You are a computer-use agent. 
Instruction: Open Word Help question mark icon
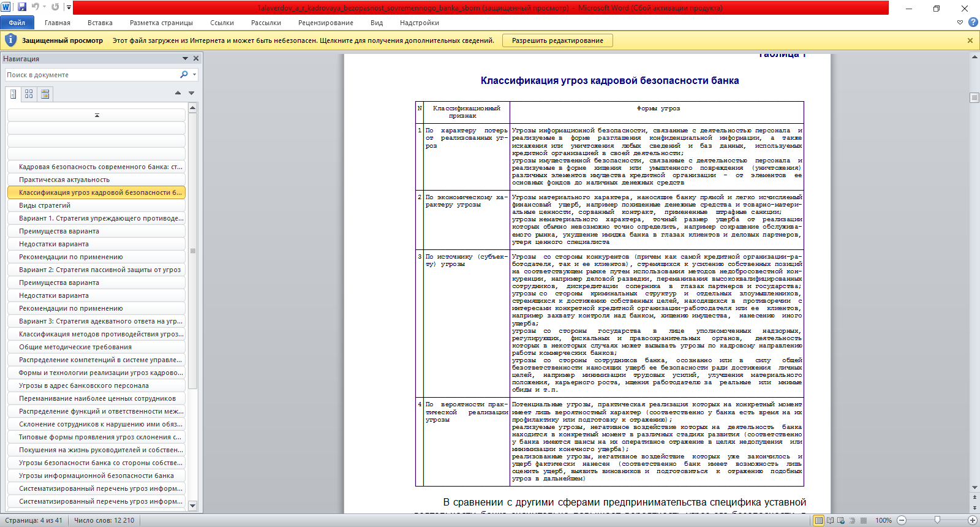(x=973, y=23)
